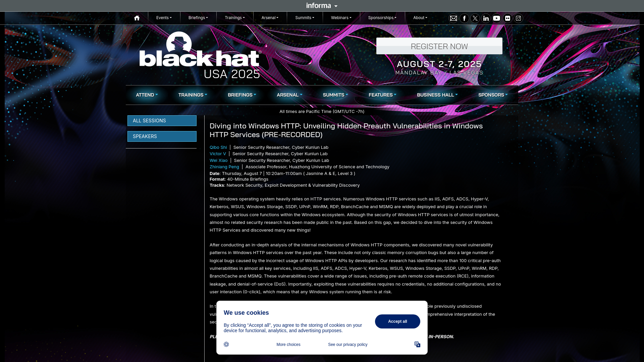
Task: Click the 'We use cookies' heading
Action: coord(246,313)
